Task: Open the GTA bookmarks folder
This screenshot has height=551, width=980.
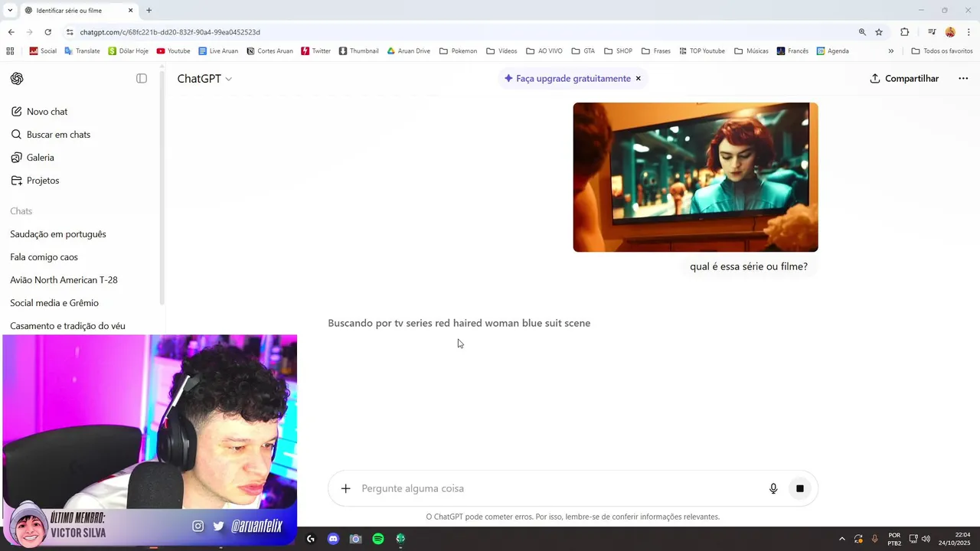Action: 583,51
